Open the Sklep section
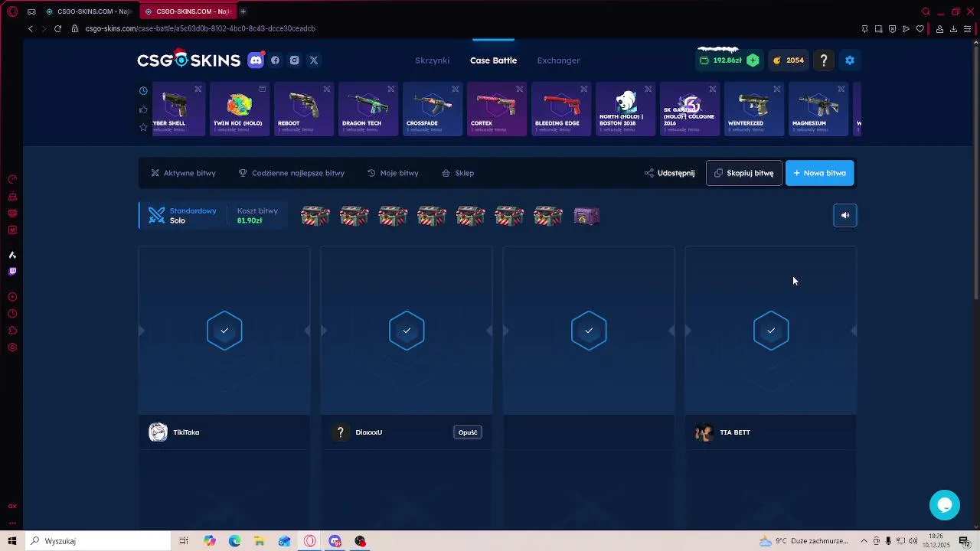The image size is (980, 551). (x=458, y=173)
